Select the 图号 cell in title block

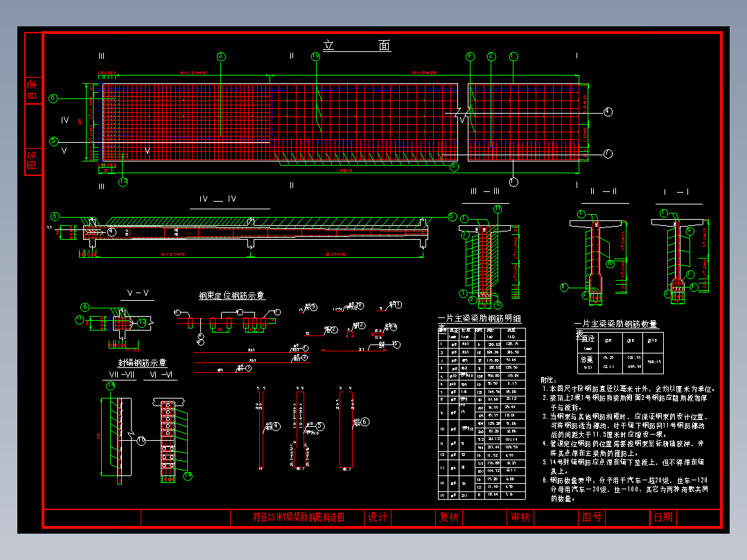tap(592, 518)
